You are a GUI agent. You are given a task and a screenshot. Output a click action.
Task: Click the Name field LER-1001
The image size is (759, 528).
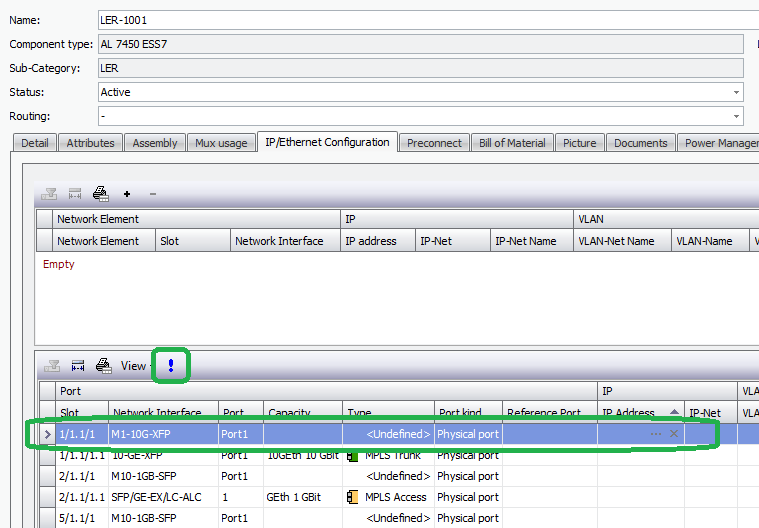pyautogui.click(x=428, y=20)
